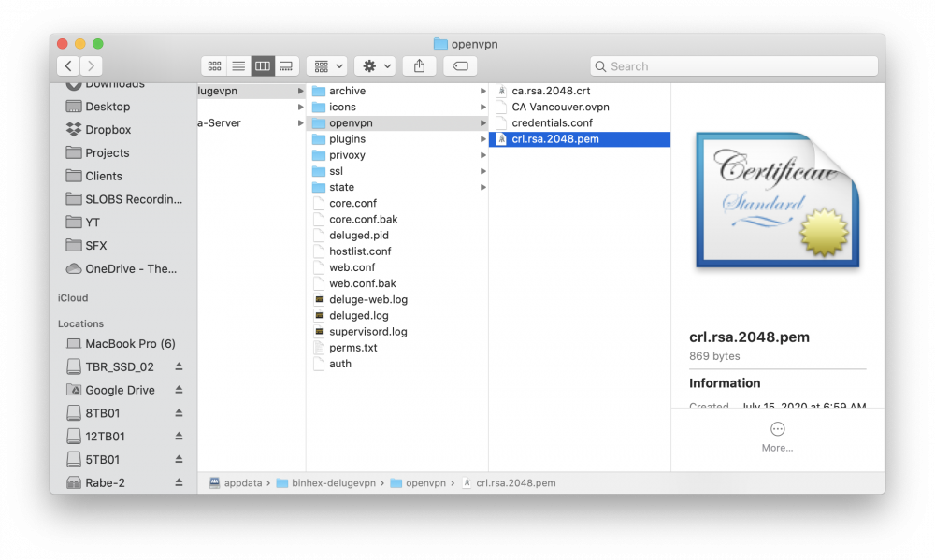Select the crl.rsa.2048.pem file
This screenshot has height=560, width=935.
pos(580,139)
